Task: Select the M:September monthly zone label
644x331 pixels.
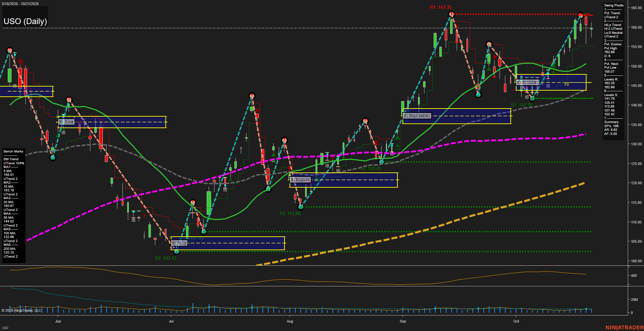Action: click(417, 116)
